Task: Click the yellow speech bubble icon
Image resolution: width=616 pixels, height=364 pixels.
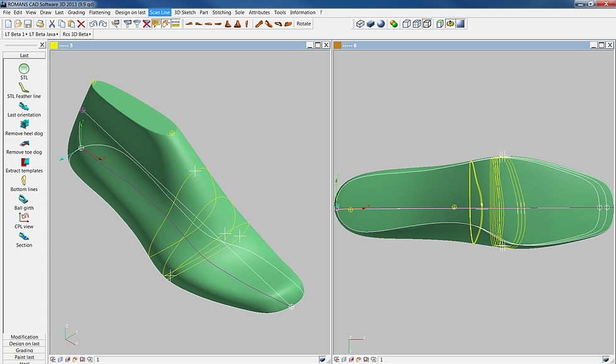Action: coord(156,24)
